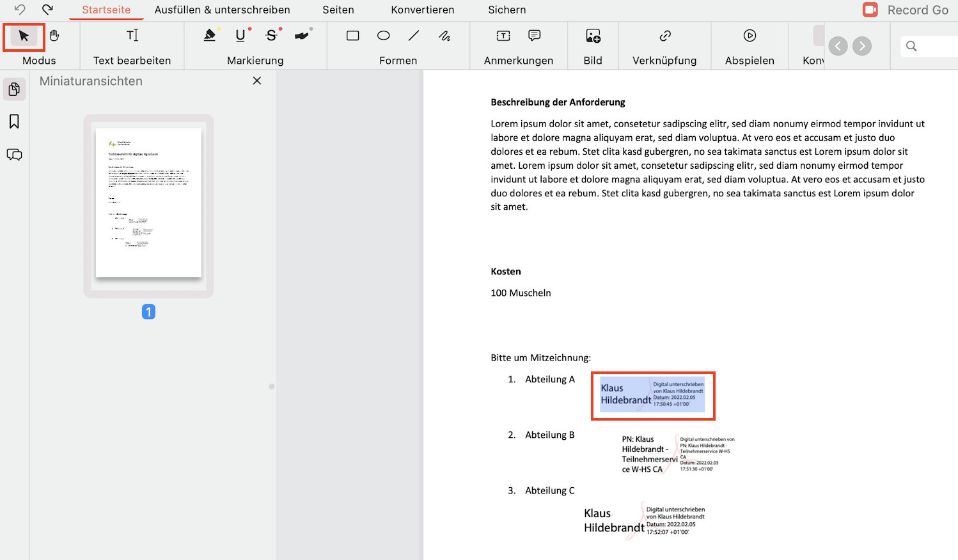Click the Kosten heading
Screen dimensions: 958x560
coord(506,272)
